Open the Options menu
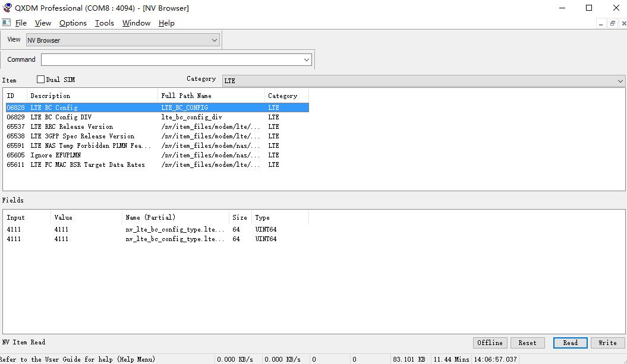This screenshot has width=627, height=364. [73, 23]
